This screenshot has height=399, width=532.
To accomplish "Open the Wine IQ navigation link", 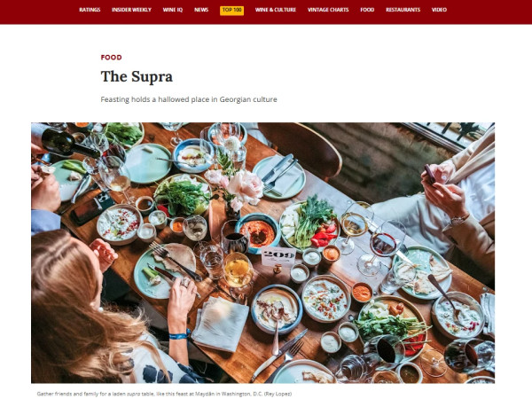I will pyautogui.click(x=173, y=10).
